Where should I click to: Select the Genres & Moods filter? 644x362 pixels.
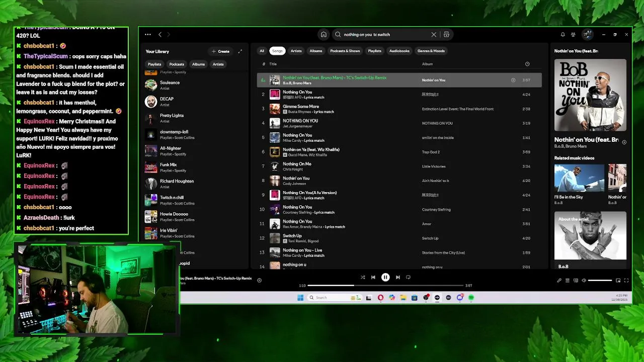coord(431,51)
